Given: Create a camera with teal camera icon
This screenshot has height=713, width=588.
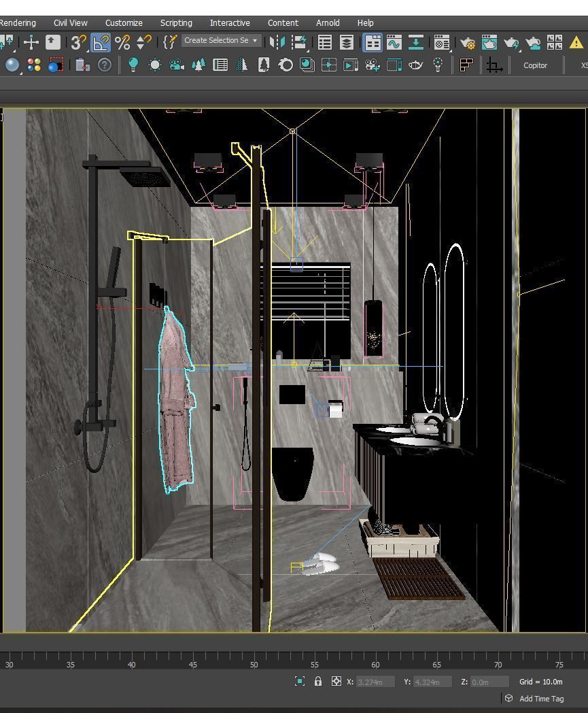Looking at the screenshot, I should click(177, 65).
